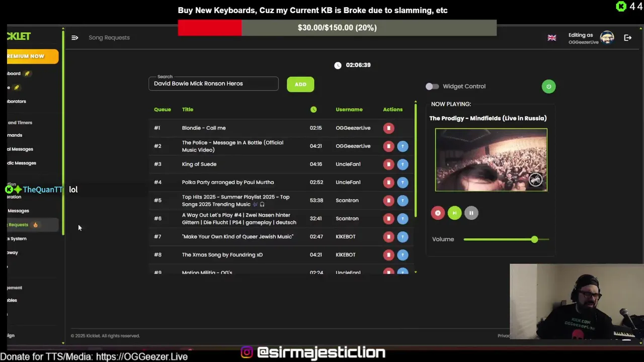The width and height of the screenshot is (644, 362).
Task: Open the language selector UK flag
Action: click(552, 38)
